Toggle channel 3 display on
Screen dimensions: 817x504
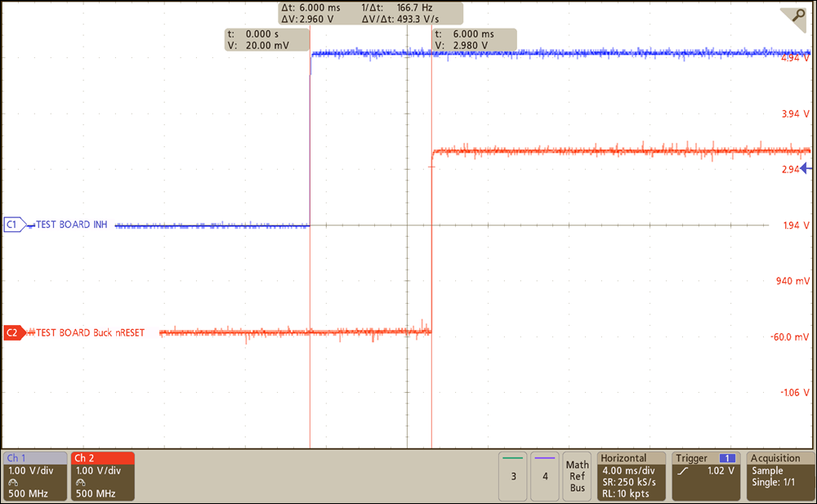click(x=512, y=476)
